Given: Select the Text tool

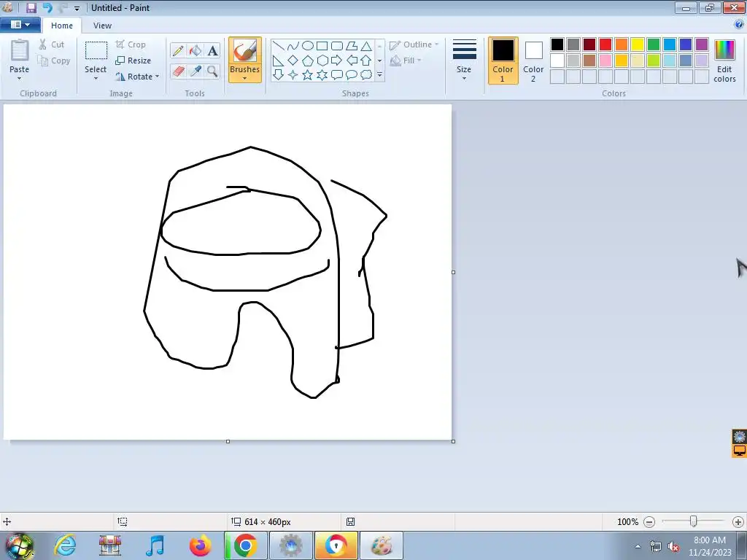Looking at the screenshot, I should click(212, 50).
